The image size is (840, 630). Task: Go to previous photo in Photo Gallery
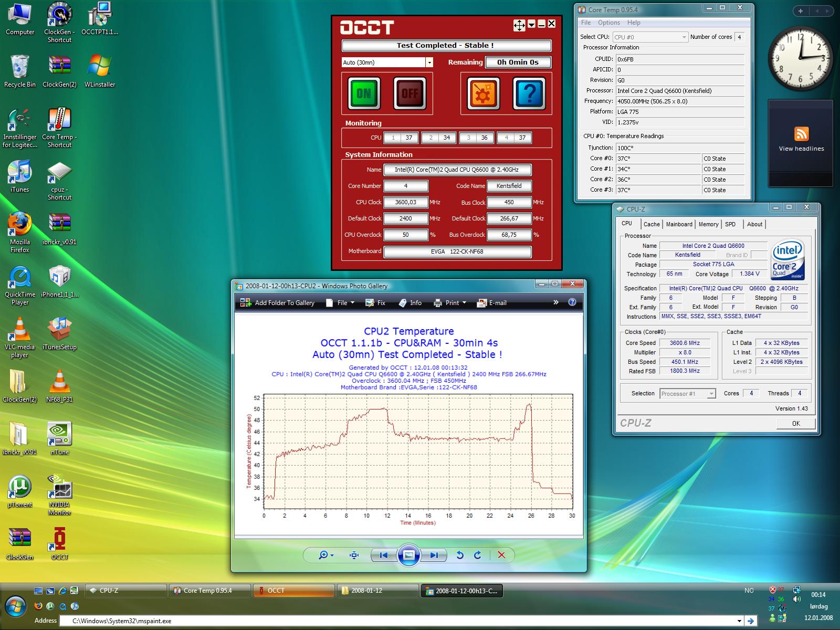(x=384, y=555)
